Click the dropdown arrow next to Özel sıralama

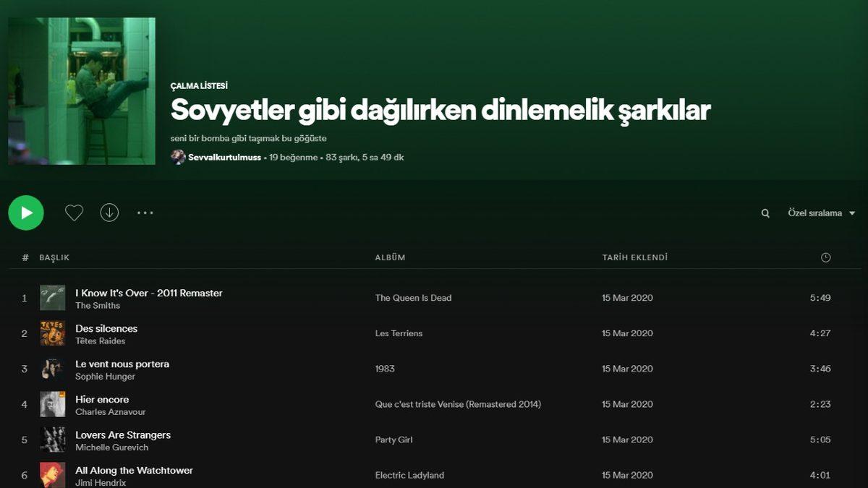(x=850, y=213)
